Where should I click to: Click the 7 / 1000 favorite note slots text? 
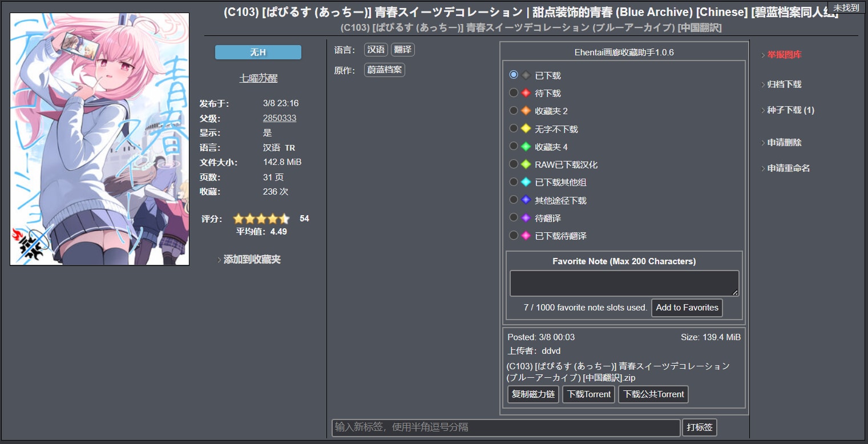point(586,308)
